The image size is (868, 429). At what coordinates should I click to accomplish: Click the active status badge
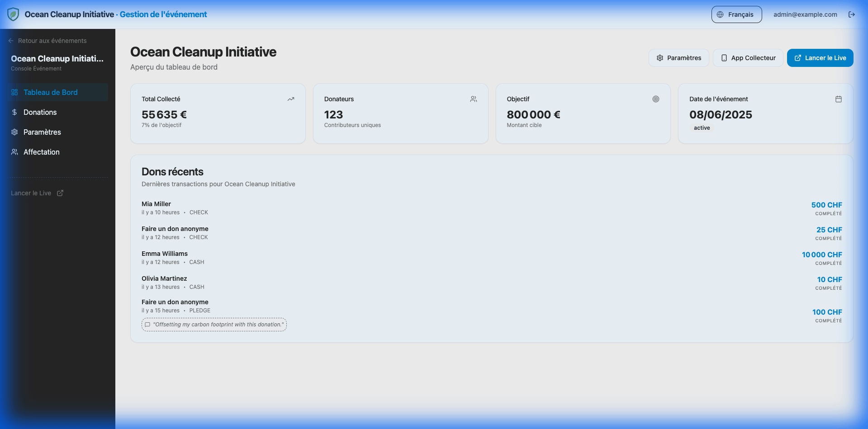coord(702,128)
